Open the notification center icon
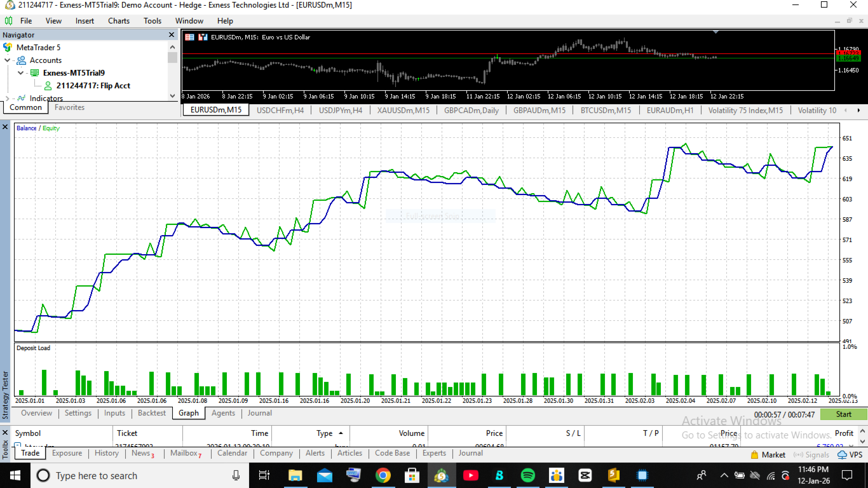 pyautogui.click(x=846, y=475)
